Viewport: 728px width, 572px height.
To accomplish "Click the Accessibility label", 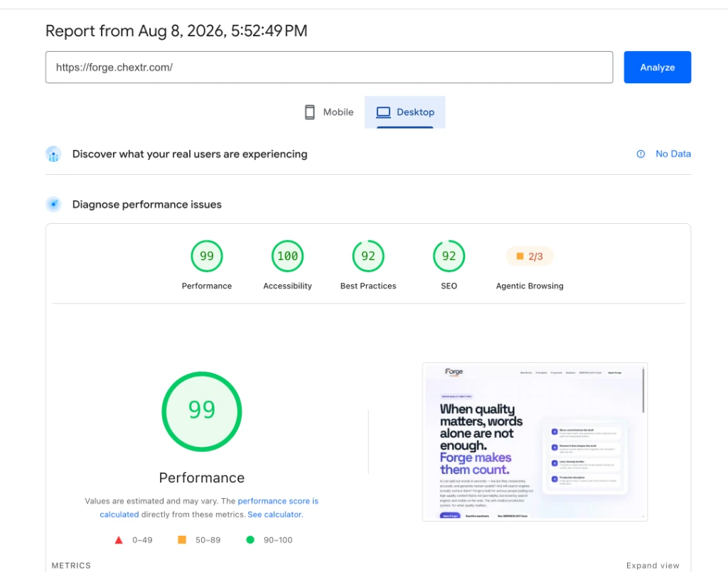I will (x=287, y=286).
